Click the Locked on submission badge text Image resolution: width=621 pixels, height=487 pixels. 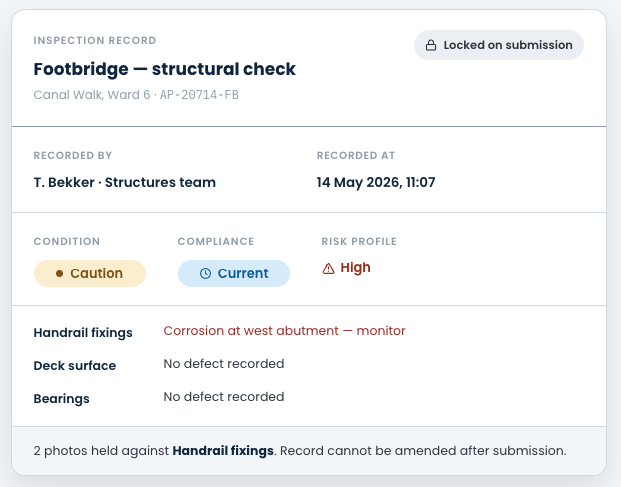(508, 45)
